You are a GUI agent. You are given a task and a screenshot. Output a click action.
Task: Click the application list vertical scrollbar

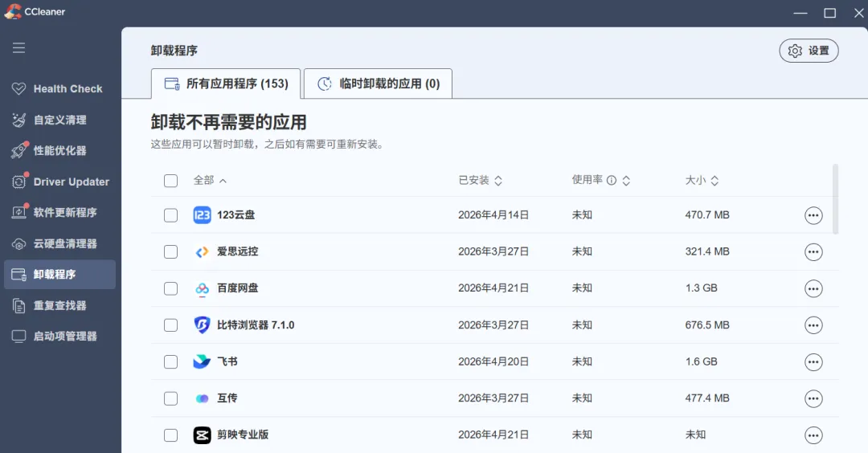point(835,199)
